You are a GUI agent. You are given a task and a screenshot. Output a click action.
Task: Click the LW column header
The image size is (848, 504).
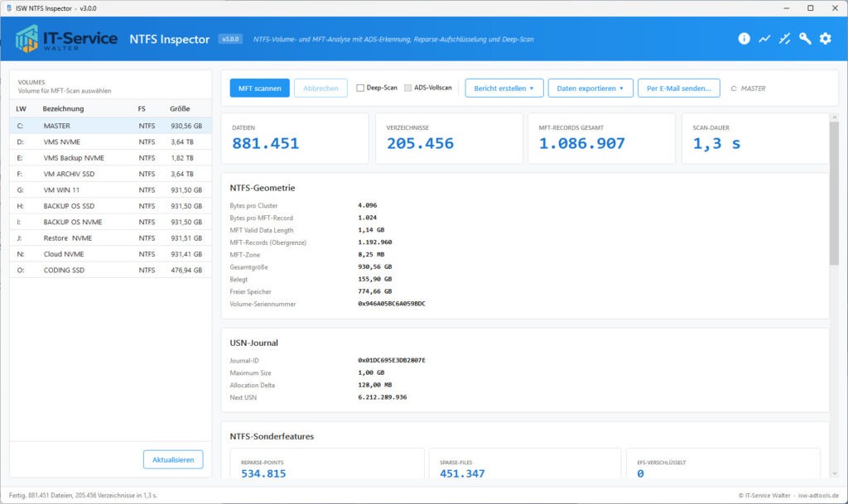21,108
